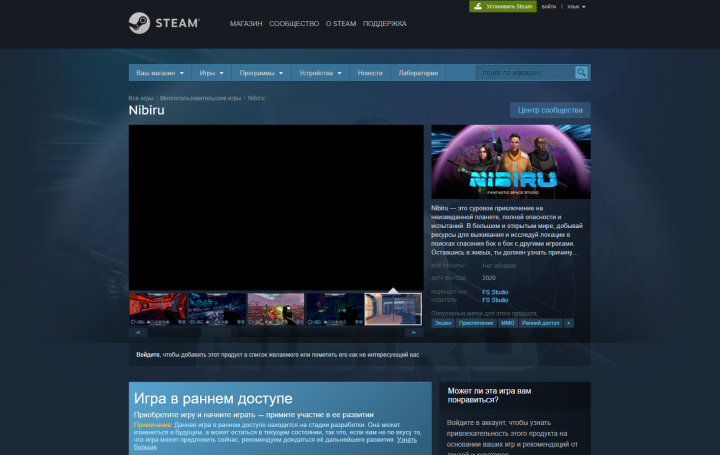
Task: Expand the Устройства dropdown
Action: [x=320, y=73]
